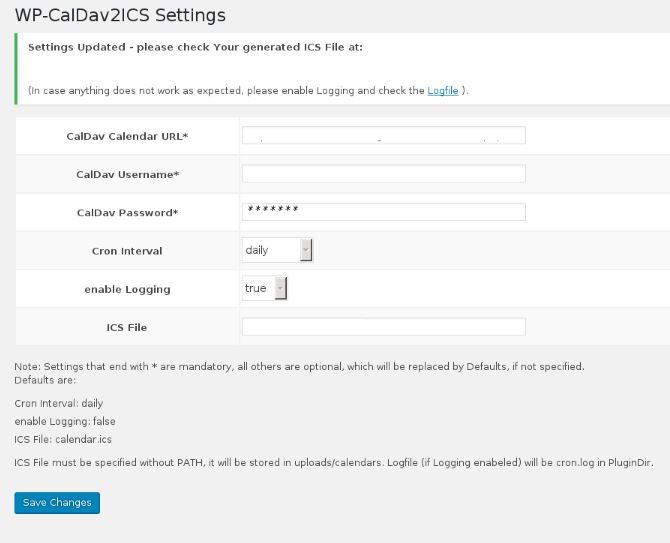Click the ICS File input field
The width and height of the screenshot is (670, 543).
pyautogui.click(x=384, y=327)
